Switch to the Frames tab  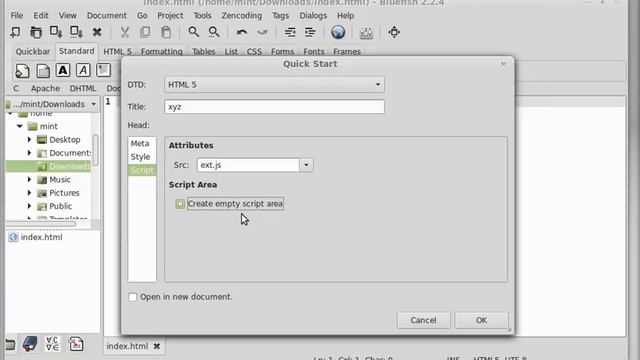(347, 51)
